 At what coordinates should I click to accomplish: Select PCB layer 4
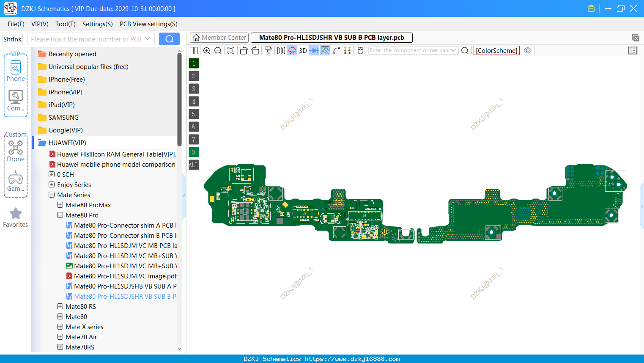coord(194,102)
